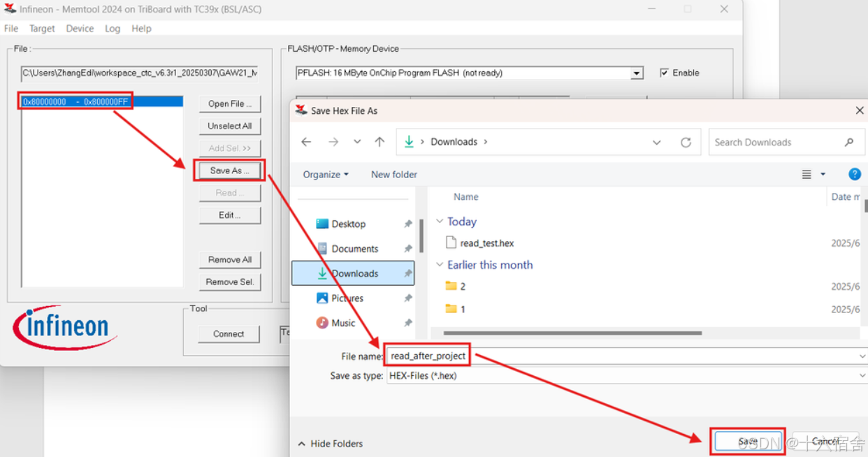
Task: Click the Downloads address bar icon
Action: click(410, 142)
